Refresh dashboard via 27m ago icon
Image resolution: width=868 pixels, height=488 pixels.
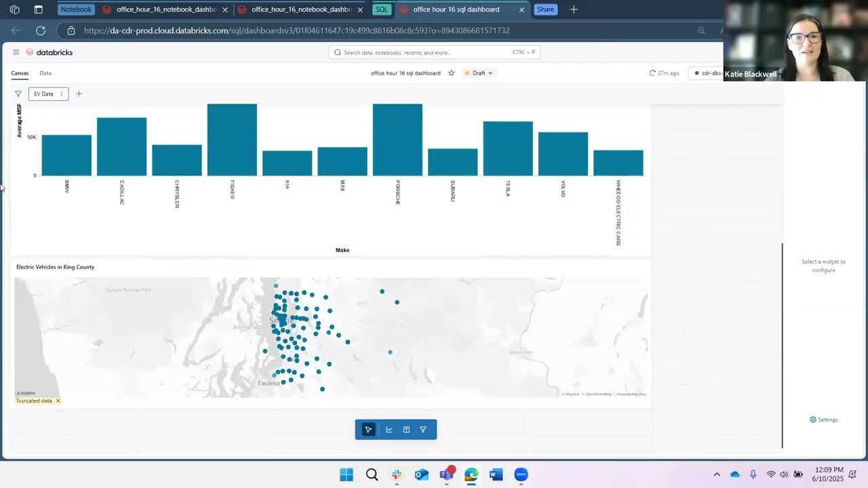pyautogui.click(x=652, y=73)
